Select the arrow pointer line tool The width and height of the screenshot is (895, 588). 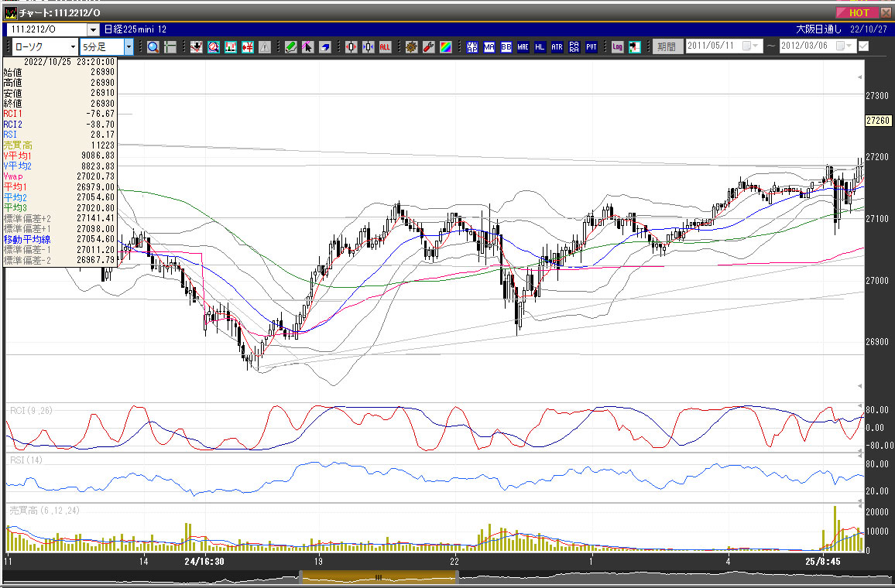[307, 46]
